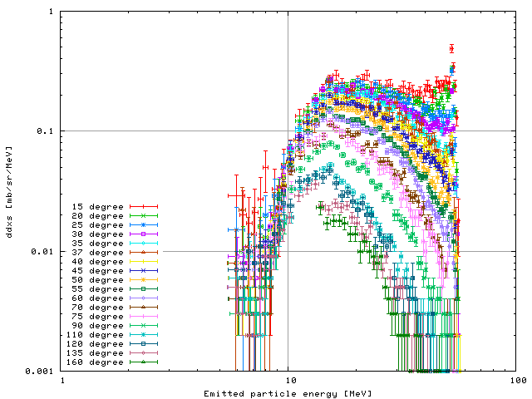Click the x-axis title 'Emitted particle energy [MeV]'
This screenshot has height=399, width=532.
[288, 393]
